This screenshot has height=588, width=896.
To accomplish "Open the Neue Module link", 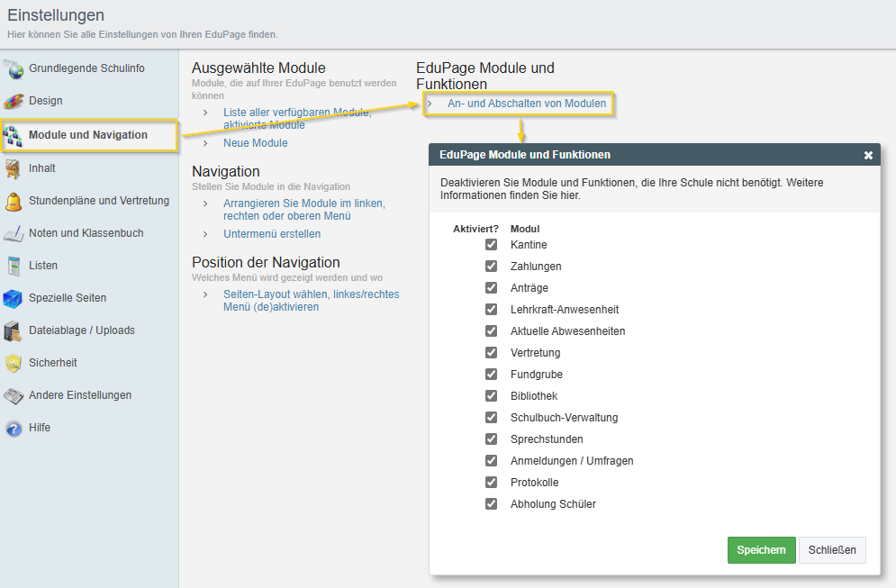I will click(x=256, y=143).
